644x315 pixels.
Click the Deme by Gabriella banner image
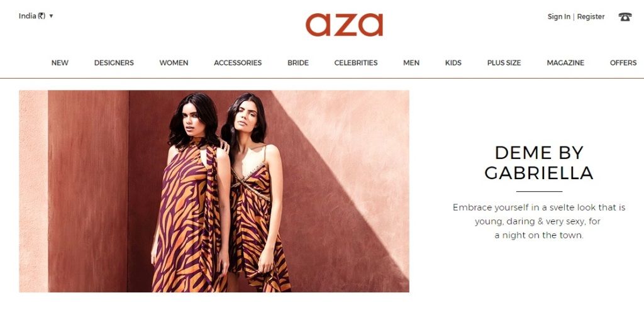(x=214, y=191)
